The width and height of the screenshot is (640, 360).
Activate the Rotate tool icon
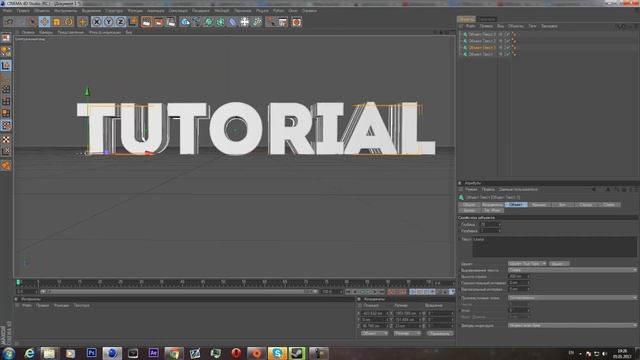coord(69,22)
